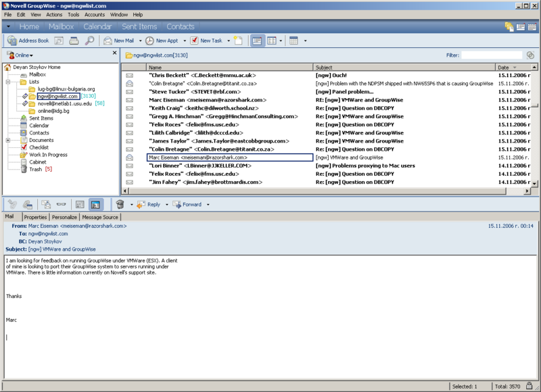Sort messages by the Date column header
541x392 pixels.
513,68
